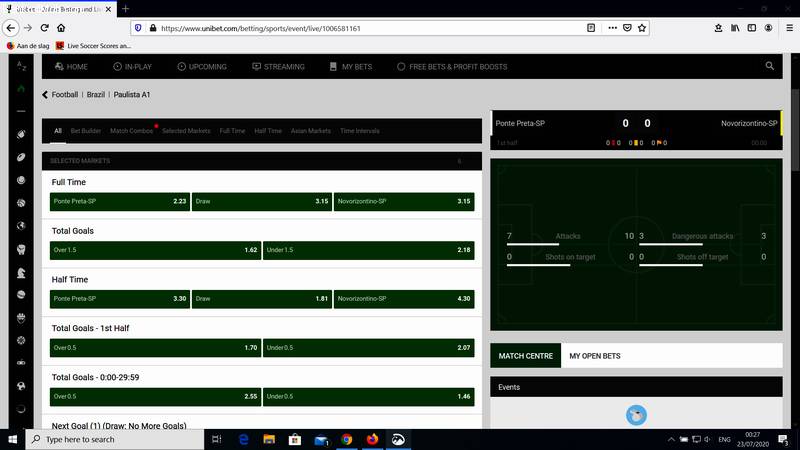Open the A-Z sports list icon
800x450 pixels.
[x=21, y=66]
